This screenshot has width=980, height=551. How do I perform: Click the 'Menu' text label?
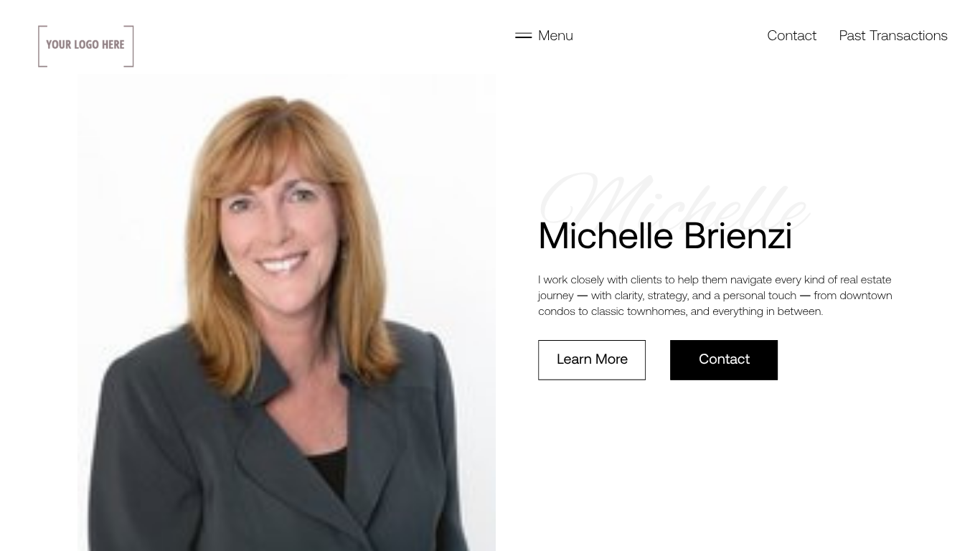(x=555, y=35)
